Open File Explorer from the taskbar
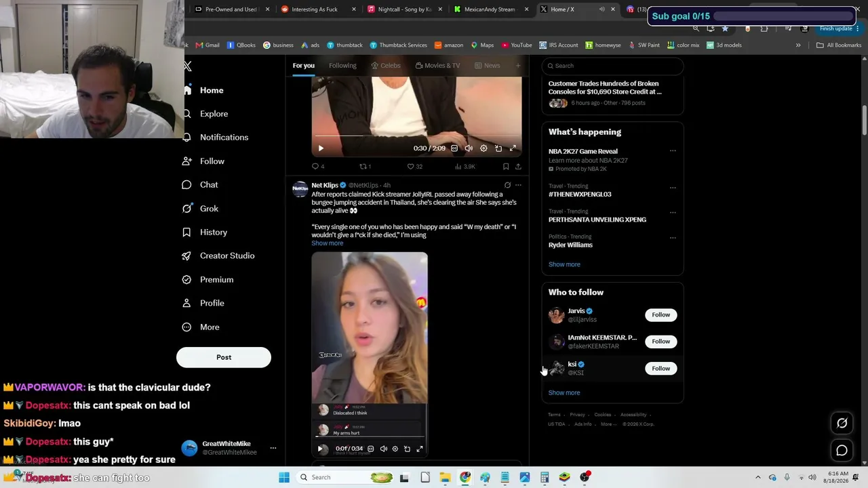Image resolution: width=868 pixels, height=488 pixels. click(x=445, y=477)
